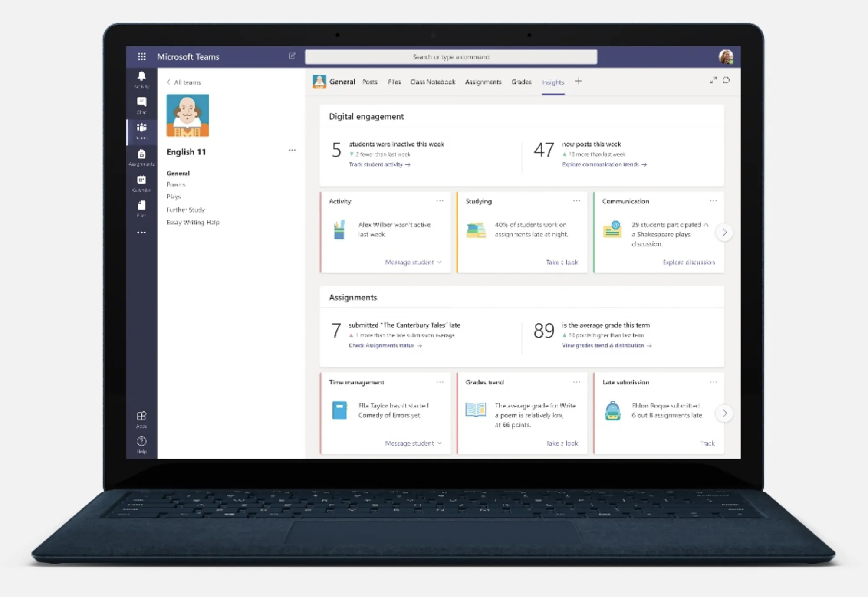Open the Essay Writing Help channel
868x597 pixels.
tap(193, 222)
